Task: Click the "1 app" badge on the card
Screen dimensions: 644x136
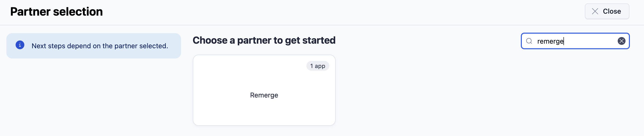Action: (318, 66)
